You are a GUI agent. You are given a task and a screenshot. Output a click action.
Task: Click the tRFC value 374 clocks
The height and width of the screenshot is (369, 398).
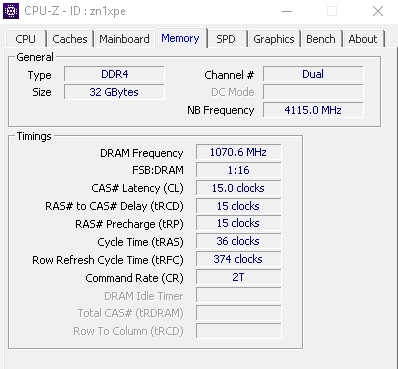[x=238, y=259]
